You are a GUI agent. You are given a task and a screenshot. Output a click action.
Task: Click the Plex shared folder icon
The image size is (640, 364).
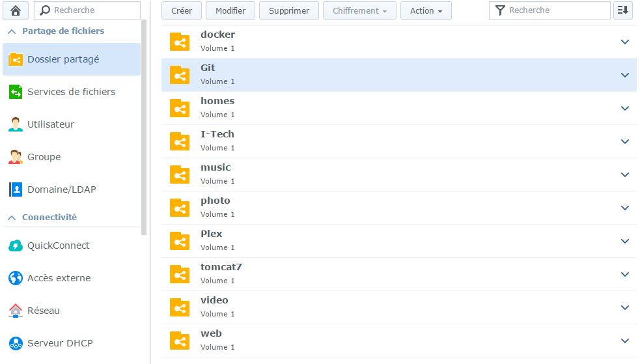tap(180, 241)
